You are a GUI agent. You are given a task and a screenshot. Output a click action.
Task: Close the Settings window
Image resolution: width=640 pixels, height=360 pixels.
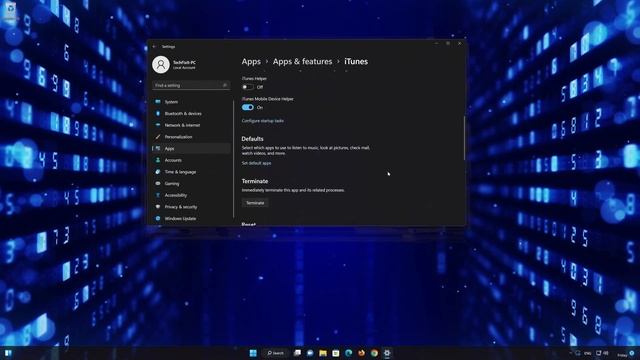(460, 43)
